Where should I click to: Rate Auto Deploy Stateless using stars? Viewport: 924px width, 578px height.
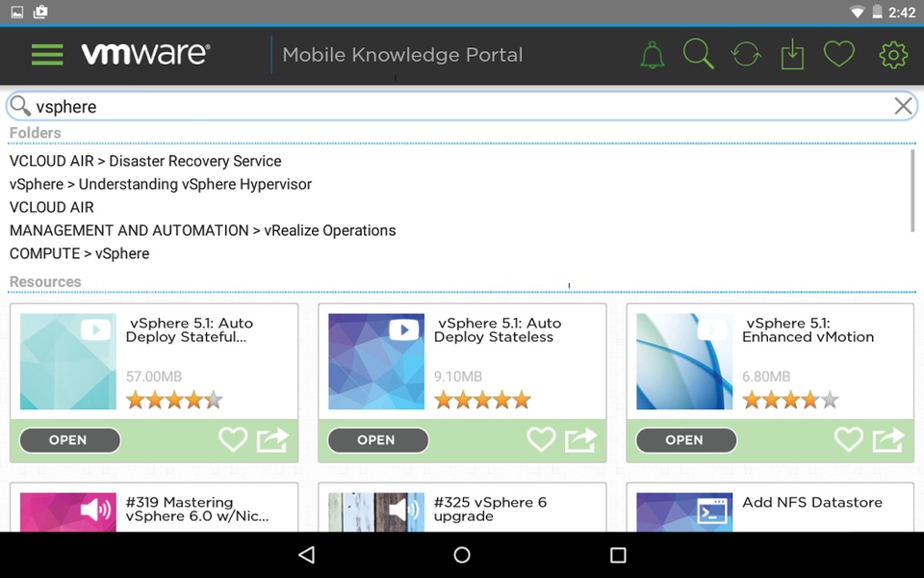[x=482, y=401]
